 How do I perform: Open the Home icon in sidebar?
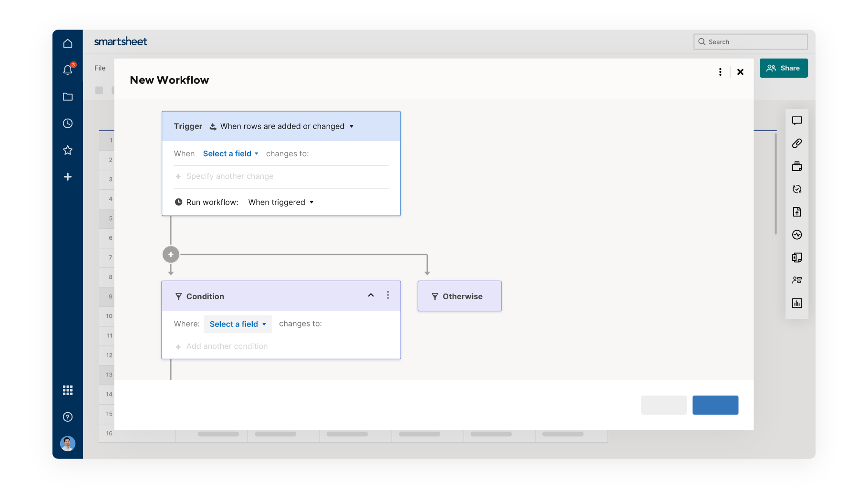point(68,43)
